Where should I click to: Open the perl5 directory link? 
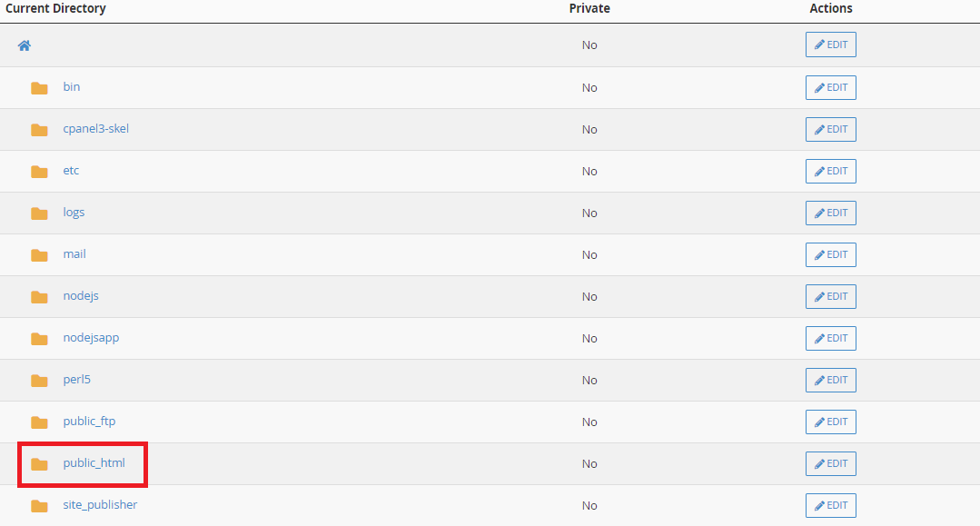tap(76, 380)
